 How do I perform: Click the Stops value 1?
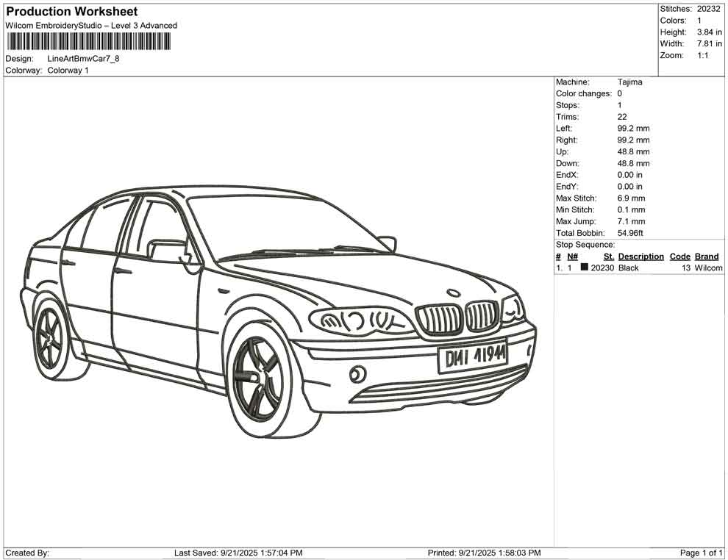tap(619, 105)
